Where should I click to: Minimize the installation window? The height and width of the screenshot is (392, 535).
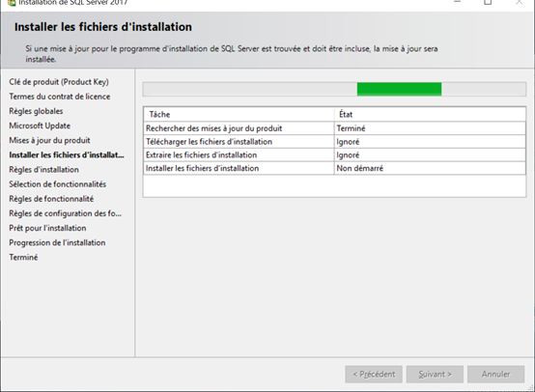tap(457, 2)
